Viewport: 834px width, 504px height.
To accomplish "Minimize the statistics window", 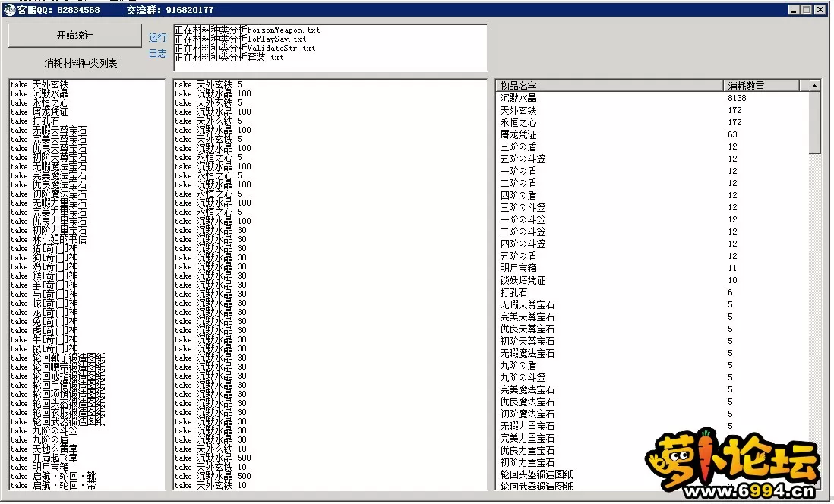I will click(793, 10).
